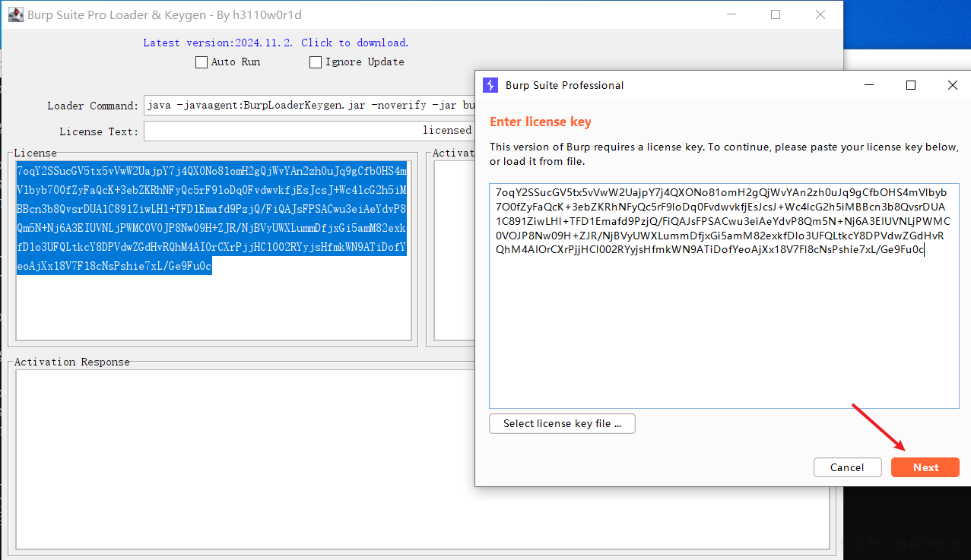Click the Next button in the license dialog
Viewport: 971px width, 560px height.
tap(925, 467)
